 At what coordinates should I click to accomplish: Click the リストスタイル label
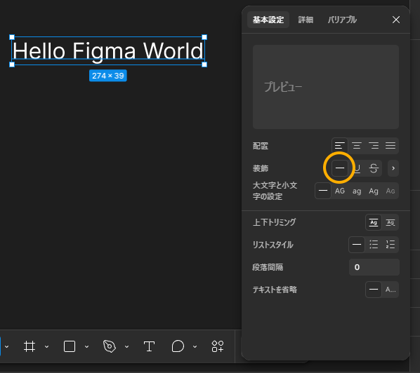pyautogui.click(x=273, y=245)
